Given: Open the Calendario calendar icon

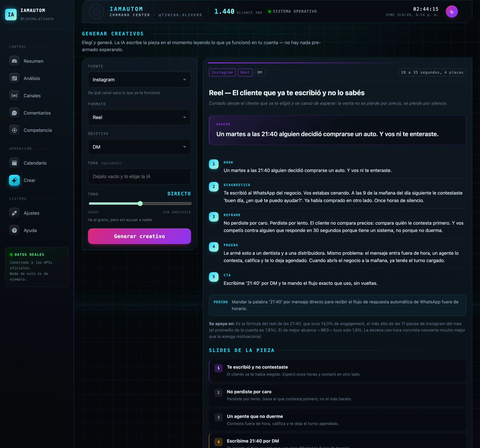Looking at the screenshot, I should click(14, 163).
